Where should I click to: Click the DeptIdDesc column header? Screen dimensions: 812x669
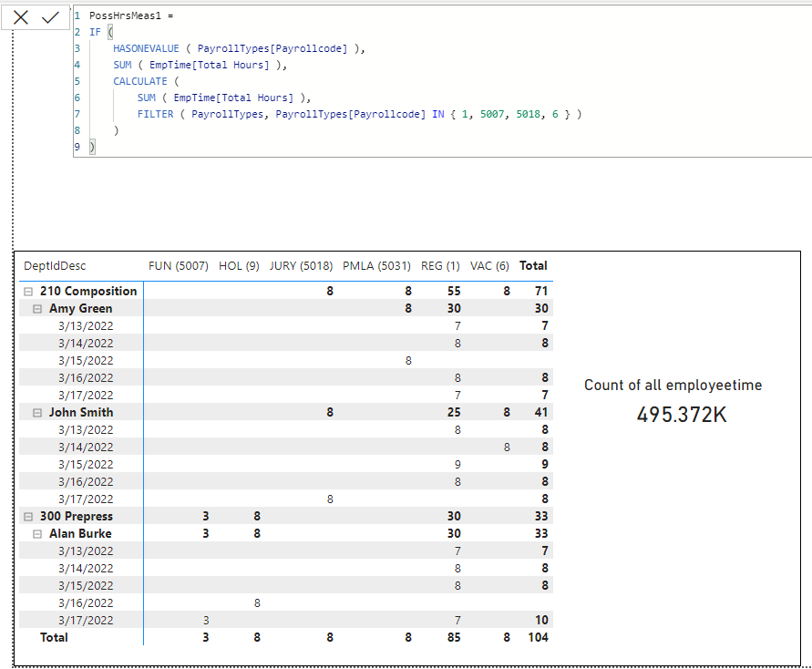pyautogui.click(x=55, y=266)
